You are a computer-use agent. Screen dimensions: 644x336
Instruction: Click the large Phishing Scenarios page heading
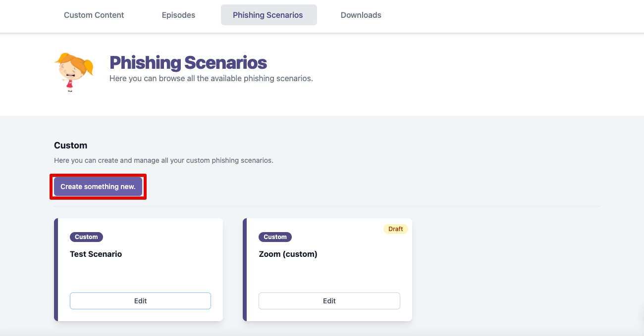tap(188, 63)
